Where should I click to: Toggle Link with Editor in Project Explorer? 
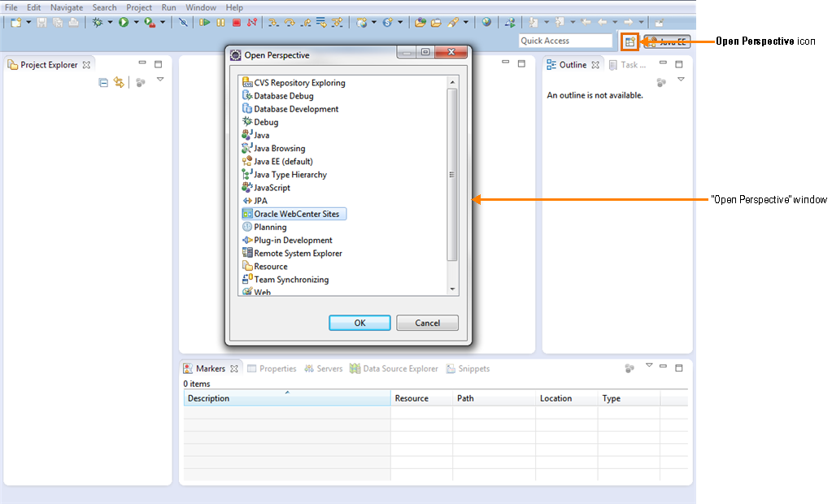click(x=119, y=82)
